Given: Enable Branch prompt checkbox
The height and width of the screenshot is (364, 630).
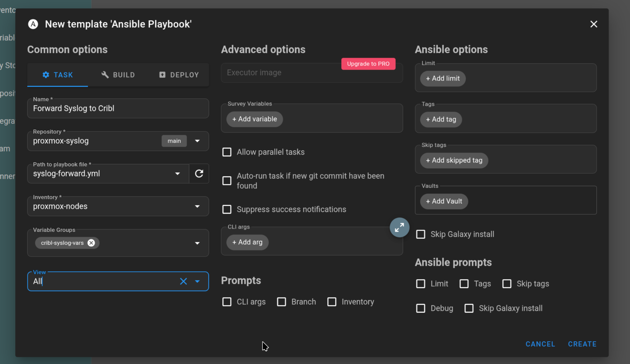Looking at the screenshot, I should [281, 302].
